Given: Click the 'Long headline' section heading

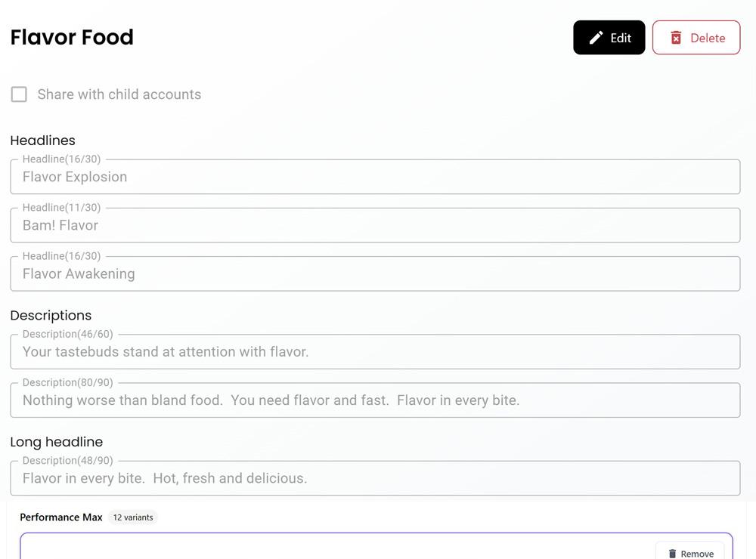Looking at the screenshot, I should pos(56,442).
